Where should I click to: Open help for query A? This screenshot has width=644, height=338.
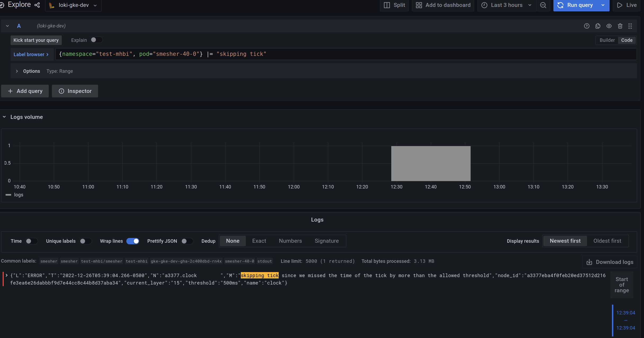[587, 26]
